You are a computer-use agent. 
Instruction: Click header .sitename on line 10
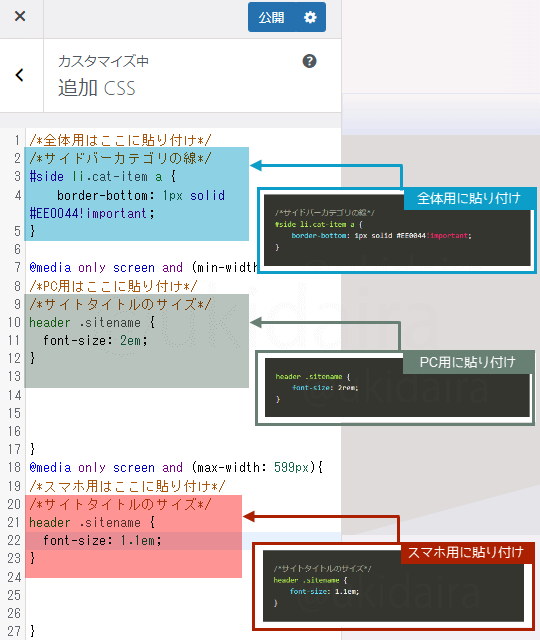(x=92, y=322)
